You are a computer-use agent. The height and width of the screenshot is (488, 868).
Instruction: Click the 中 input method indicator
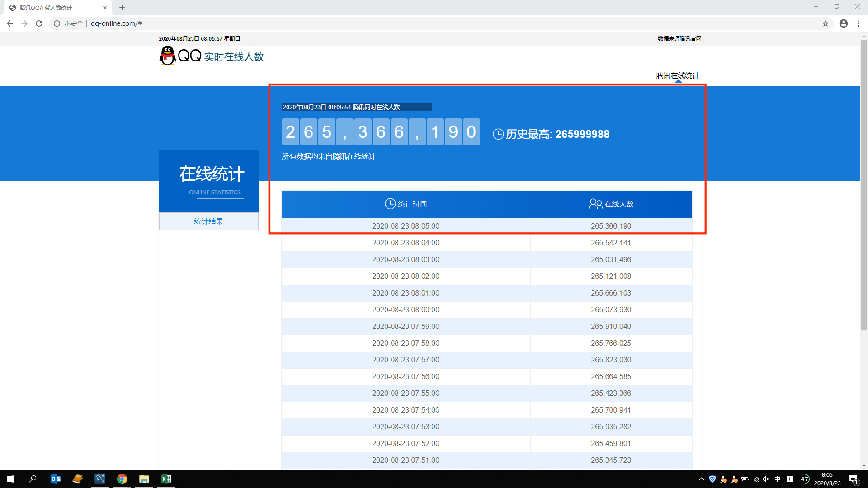[778, 479]
